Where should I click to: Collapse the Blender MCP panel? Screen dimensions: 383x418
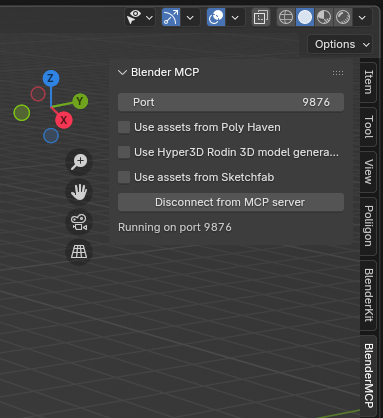122,72
